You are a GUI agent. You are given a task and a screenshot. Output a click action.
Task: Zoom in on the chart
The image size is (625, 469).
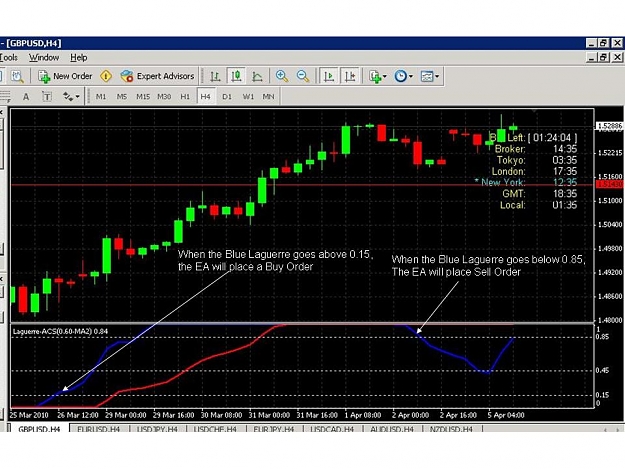[282, 76]
